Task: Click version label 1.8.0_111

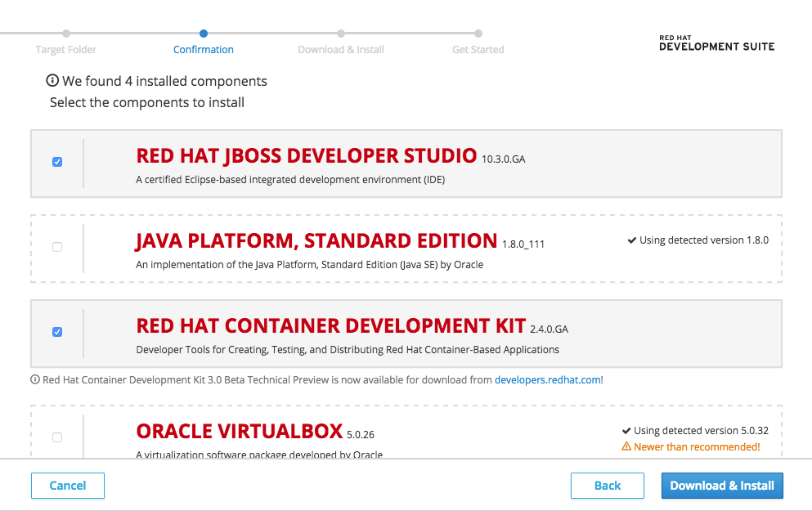Action: point(523,244)
